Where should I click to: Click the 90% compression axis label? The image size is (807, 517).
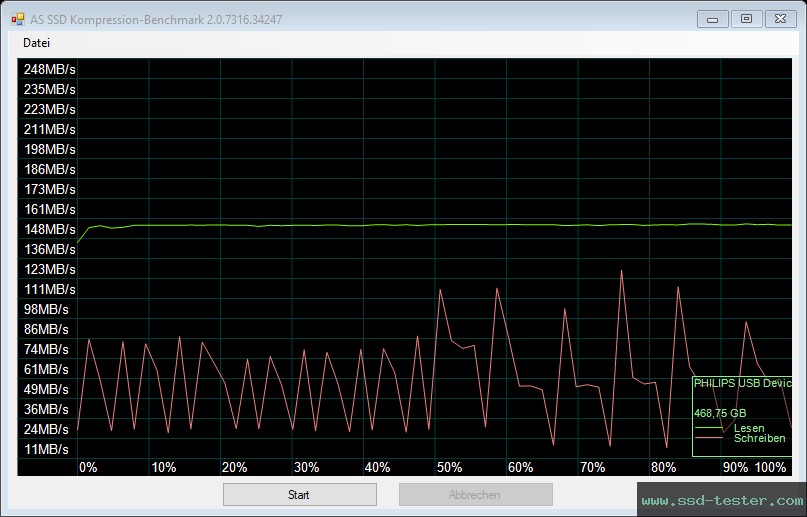(735, 468)
